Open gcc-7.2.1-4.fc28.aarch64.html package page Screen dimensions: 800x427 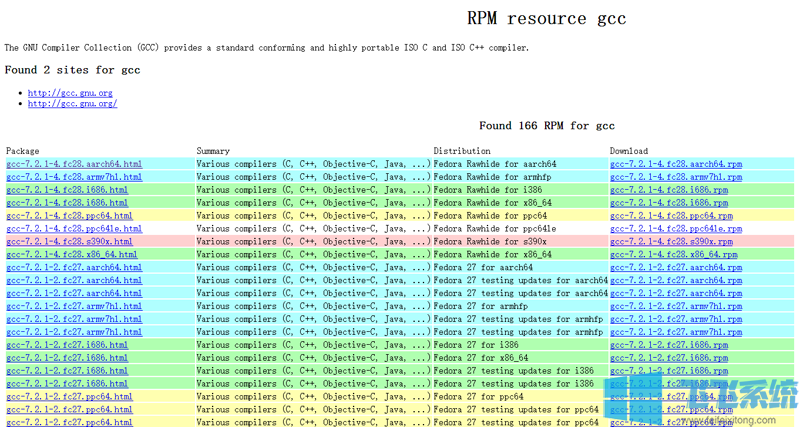coord(74,164)
